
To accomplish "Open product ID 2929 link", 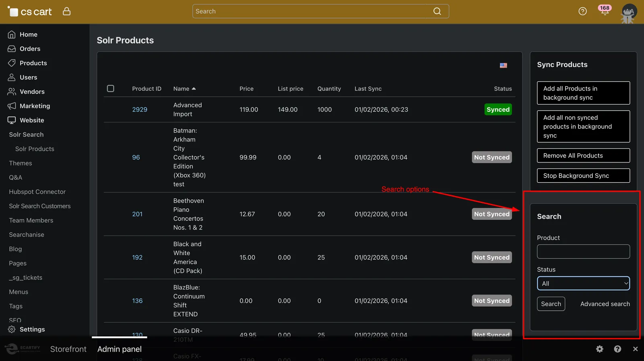I will 140,110.
